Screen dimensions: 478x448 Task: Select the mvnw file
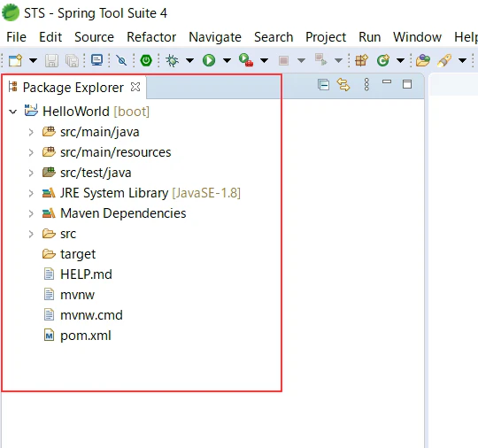(x=77, y=295)
